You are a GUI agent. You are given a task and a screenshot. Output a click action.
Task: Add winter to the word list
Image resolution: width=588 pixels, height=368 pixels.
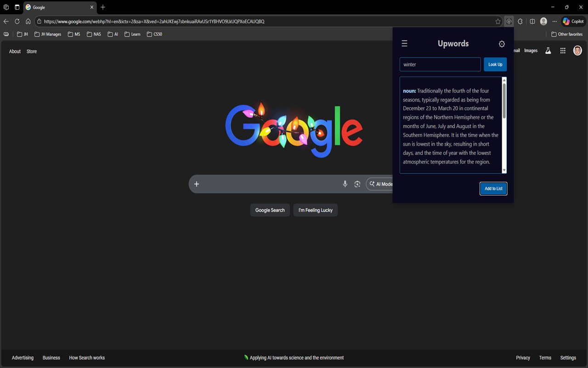click(493, 189)
